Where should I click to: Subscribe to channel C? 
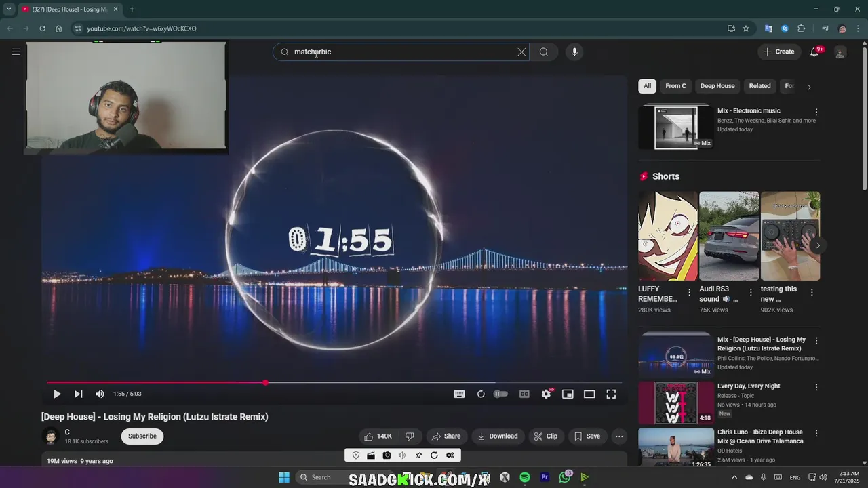click(142, 436)
